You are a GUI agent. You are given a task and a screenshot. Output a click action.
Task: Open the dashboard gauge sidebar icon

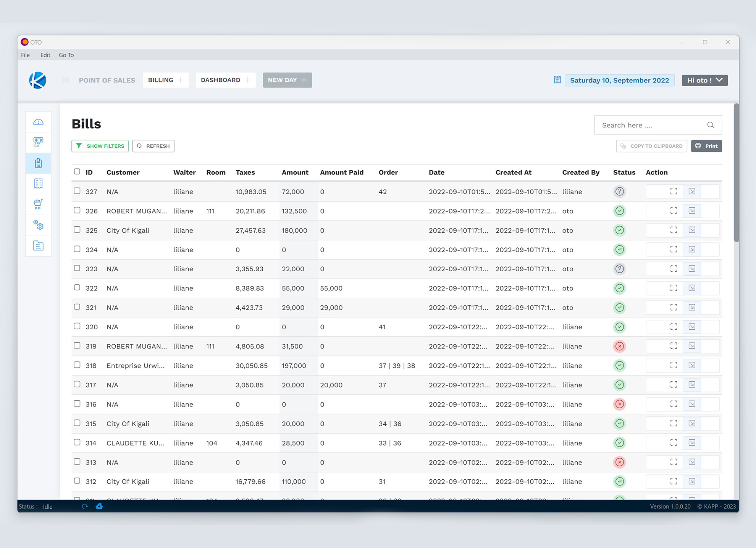pyautogui.click(x=38, y=122)
